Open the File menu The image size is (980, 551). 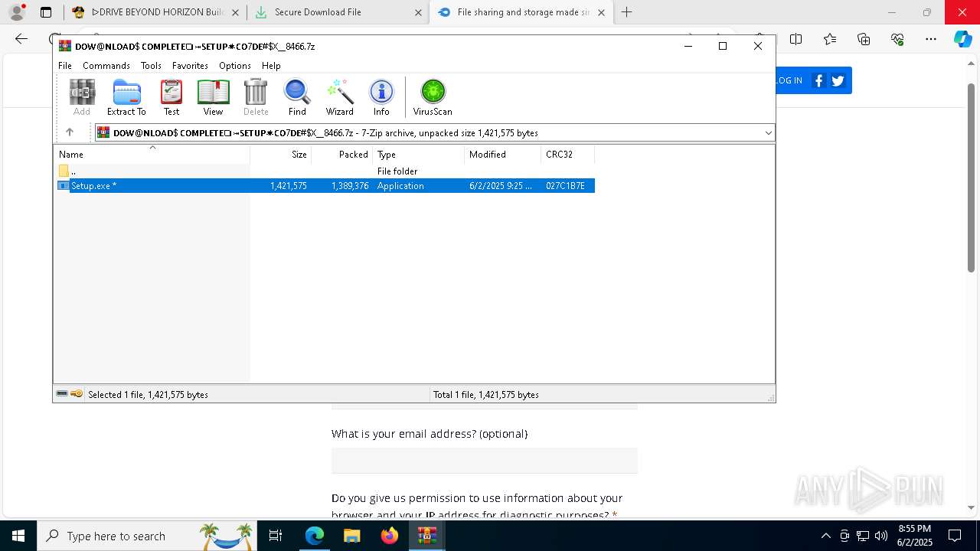(65, 66)
